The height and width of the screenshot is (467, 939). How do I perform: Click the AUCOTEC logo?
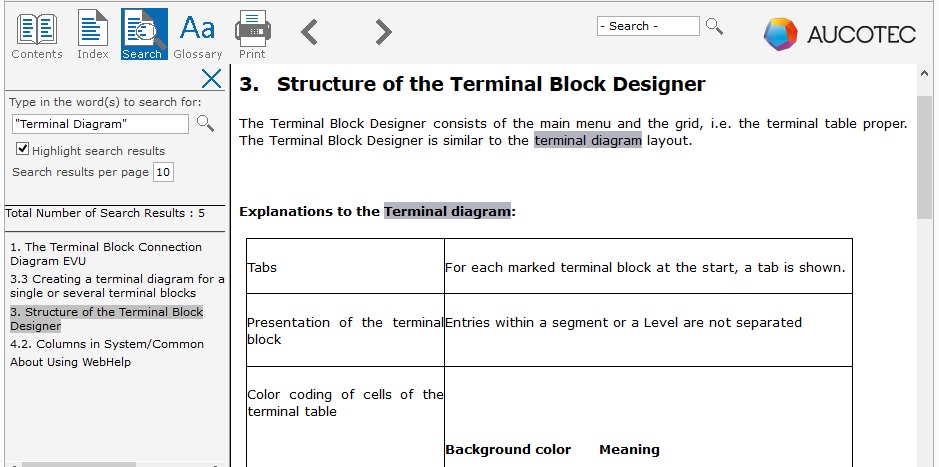[840, 34]
